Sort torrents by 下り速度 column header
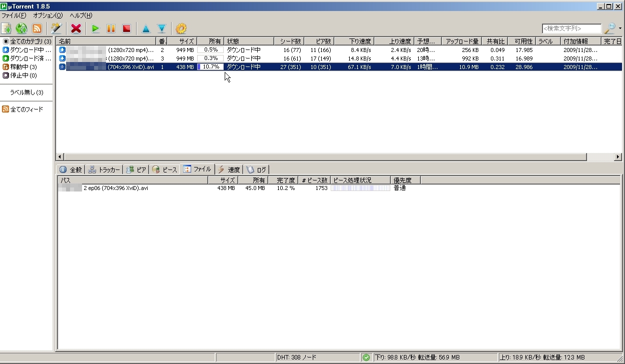 click(354, 41)
